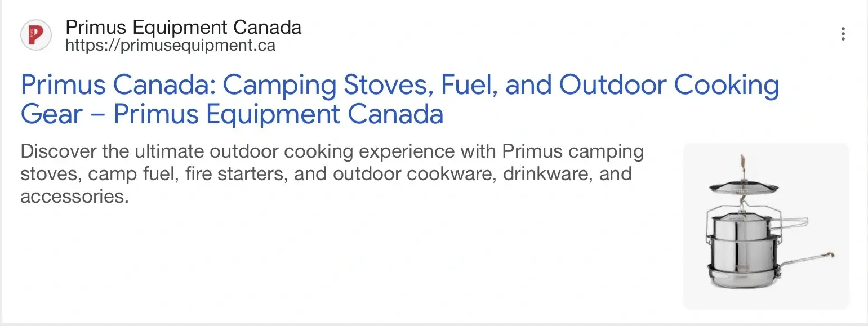Click "Gear – Primus Equipment Canada" title line
Image resolution: width=868 pixels, height=326 pixels.
pyautogui.click(x=232, y=115)
